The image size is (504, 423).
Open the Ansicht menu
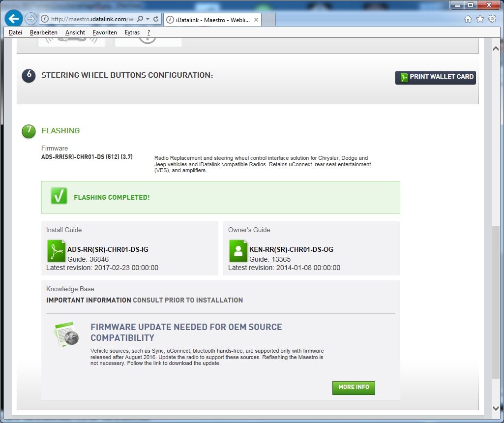click(x=75, y=32)
